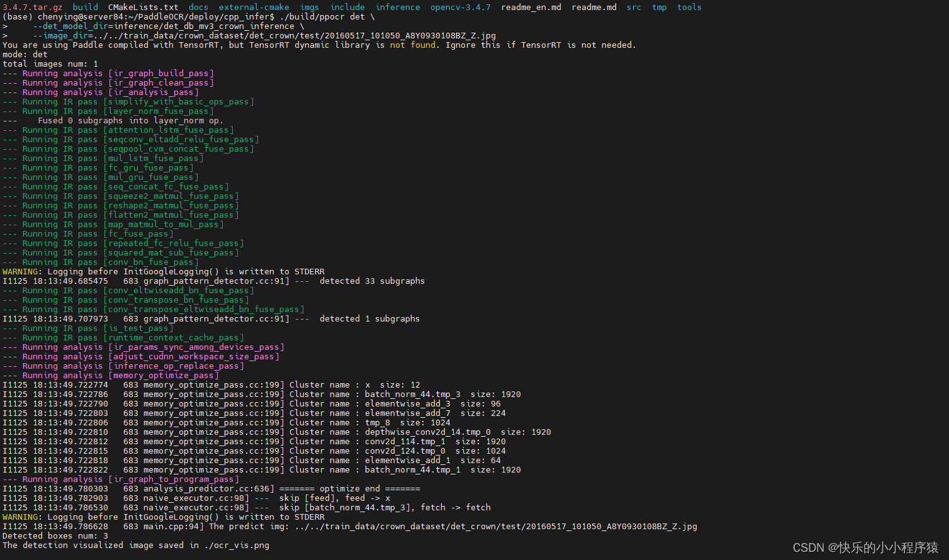This screenshot has height=560, width=949.
Task: Click the ir_graph_to_program_pass line
Action: click(x=121, y=479)
